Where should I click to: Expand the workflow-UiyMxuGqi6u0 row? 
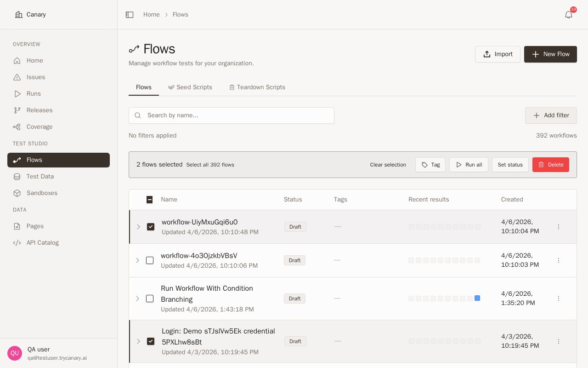[138, 227]
